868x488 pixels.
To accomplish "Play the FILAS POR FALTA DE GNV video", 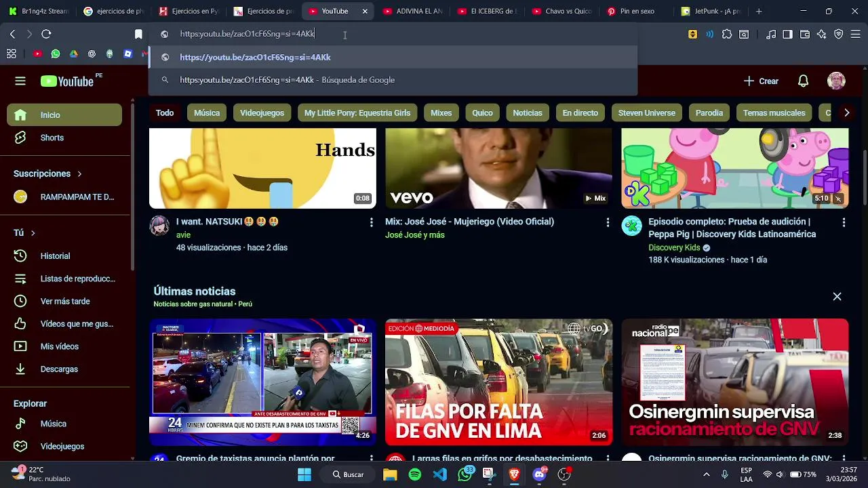I will tap(498, 382).
